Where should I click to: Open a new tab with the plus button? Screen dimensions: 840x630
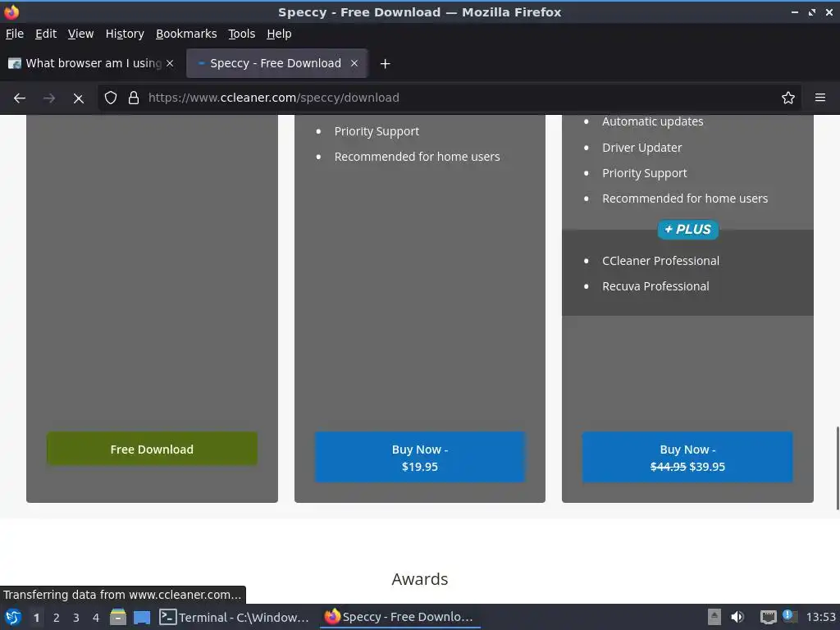pos(385,64)
